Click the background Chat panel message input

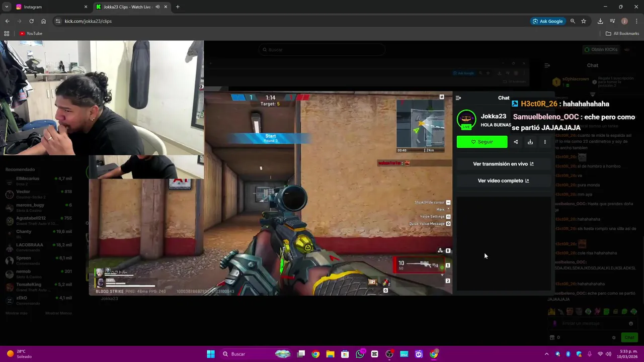click(593, 323)
